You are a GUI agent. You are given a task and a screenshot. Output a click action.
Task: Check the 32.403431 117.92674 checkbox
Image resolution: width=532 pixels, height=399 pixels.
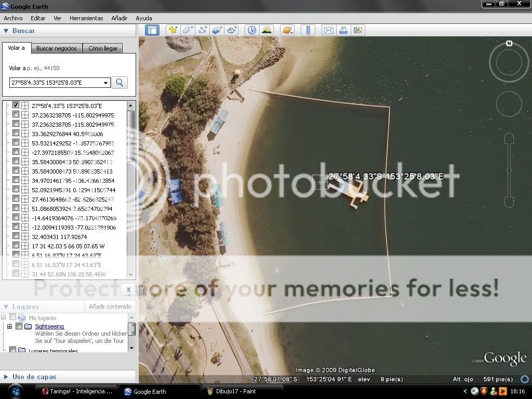point(16,236)
